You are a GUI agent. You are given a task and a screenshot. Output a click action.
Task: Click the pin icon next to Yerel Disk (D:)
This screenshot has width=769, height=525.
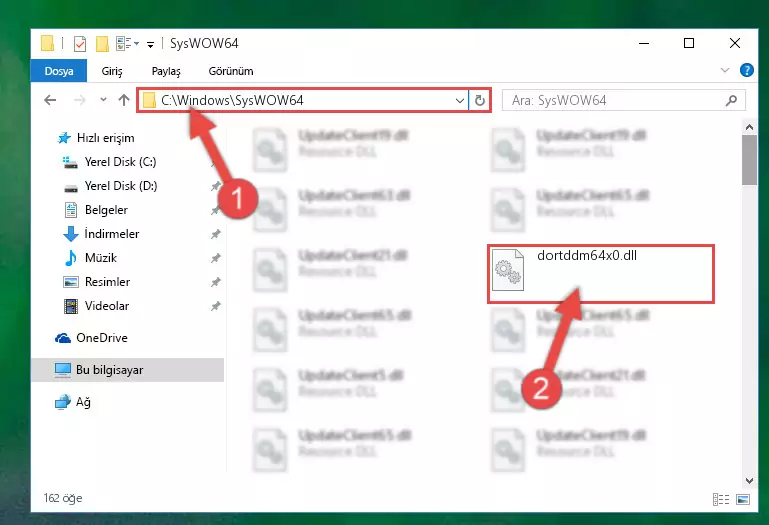(215, 186)
